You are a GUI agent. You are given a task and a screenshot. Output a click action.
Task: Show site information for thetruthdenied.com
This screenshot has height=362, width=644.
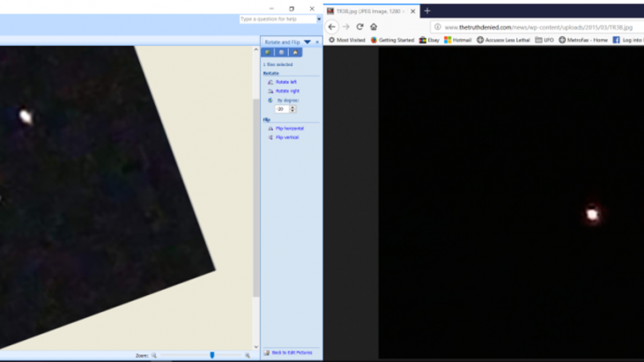[438, 27]
